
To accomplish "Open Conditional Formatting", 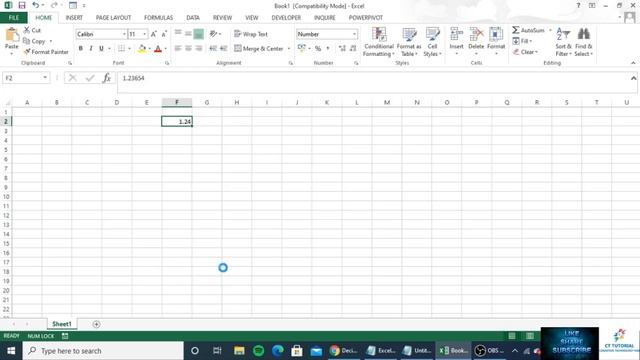I will [x=379, y=42].
